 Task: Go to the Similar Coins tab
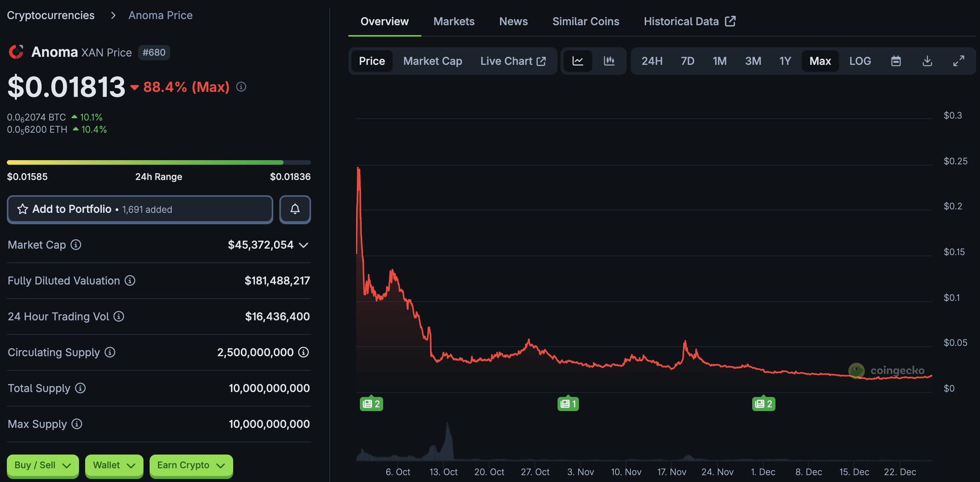(x=585, y=22)
